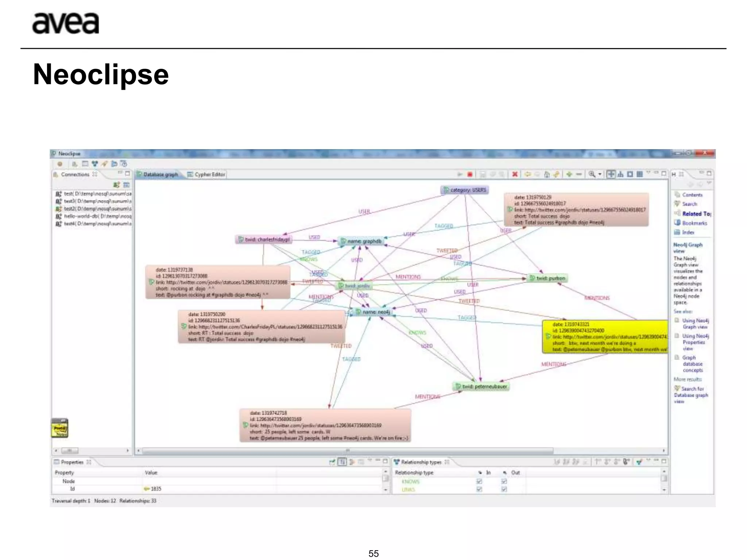Open Using Neo4j Graph view link
This screenshot has height=560, width=747.
tap(696, 323)
